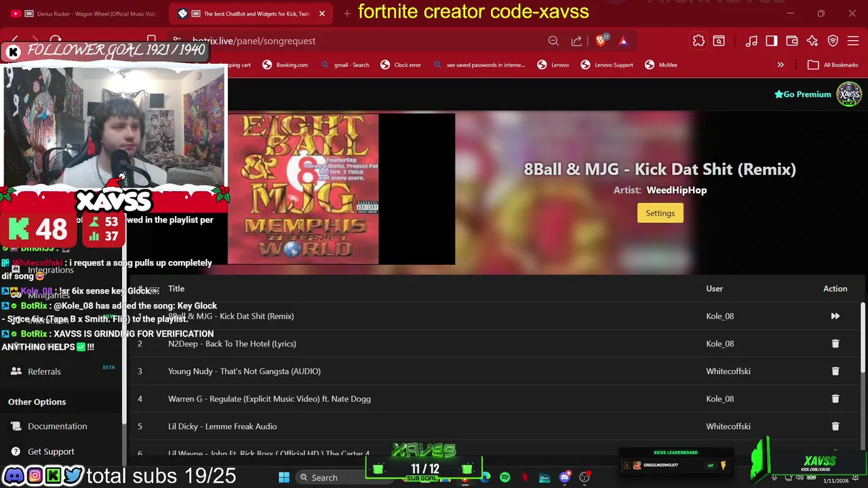This screenshot has width=868, height=488.
Task: Open Disney+ from the taskbar
Action: pos(545,477)
